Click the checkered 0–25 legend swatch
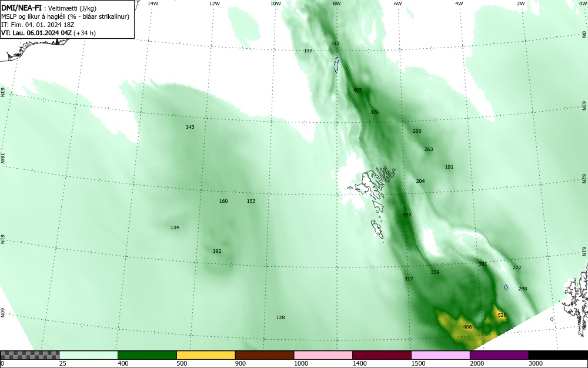The width and height of the screenshot is (588, 368). pos(29,355)
